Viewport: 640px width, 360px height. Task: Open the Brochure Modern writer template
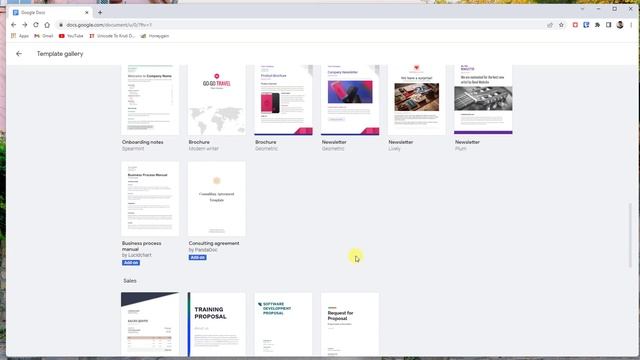(217, 100)
